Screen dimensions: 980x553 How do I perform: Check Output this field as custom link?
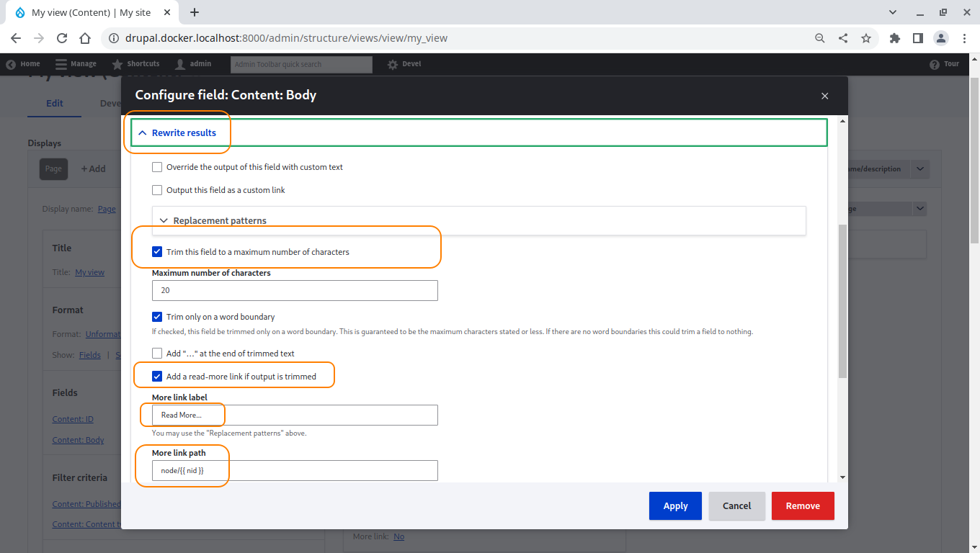(x=157, y=190)
